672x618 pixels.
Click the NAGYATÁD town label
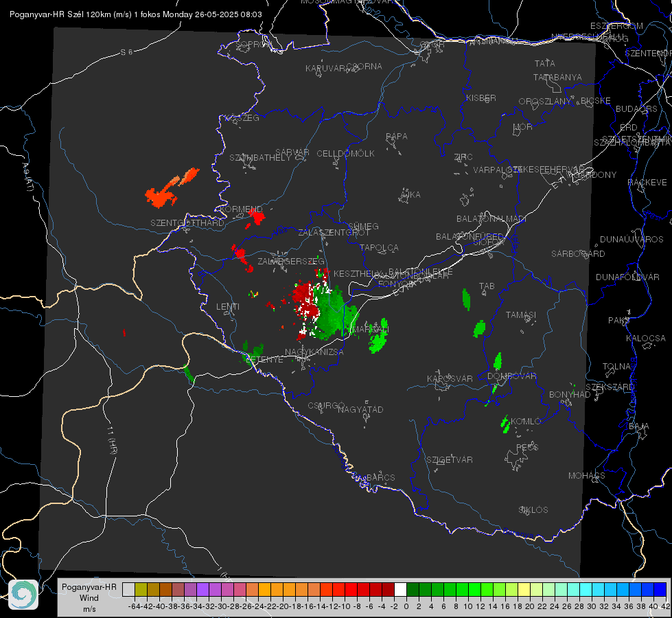pos(360,409)
